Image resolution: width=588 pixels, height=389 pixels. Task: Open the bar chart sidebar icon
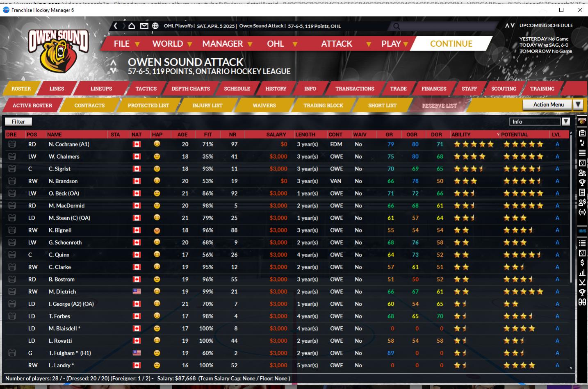pyautogui.click(x=582, y=273)
